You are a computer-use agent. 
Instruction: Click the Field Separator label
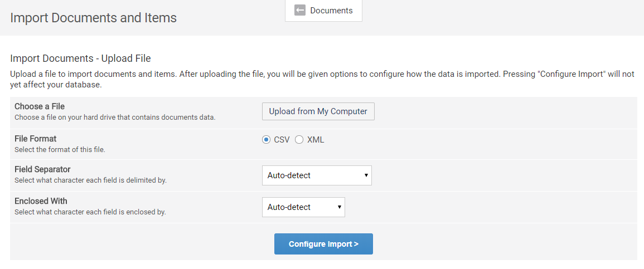[x=42, y=169]
